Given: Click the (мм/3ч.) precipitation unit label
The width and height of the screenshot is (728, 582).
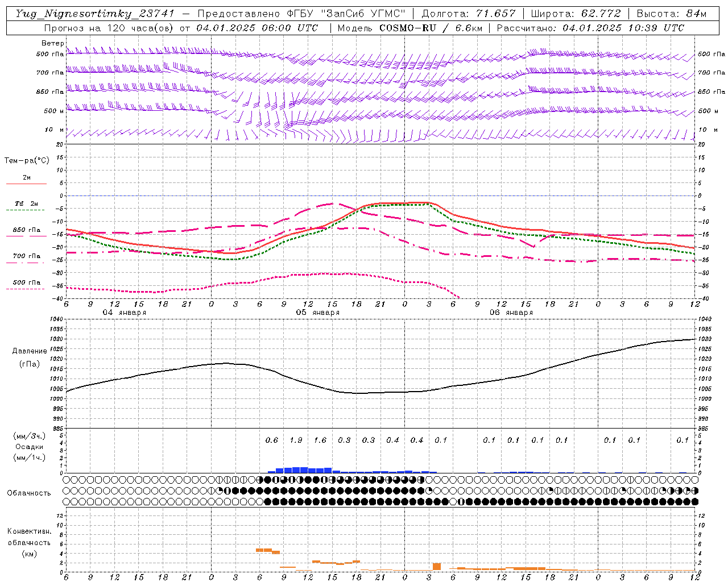Looking at the screenshot, I should [x=30, y=436].
